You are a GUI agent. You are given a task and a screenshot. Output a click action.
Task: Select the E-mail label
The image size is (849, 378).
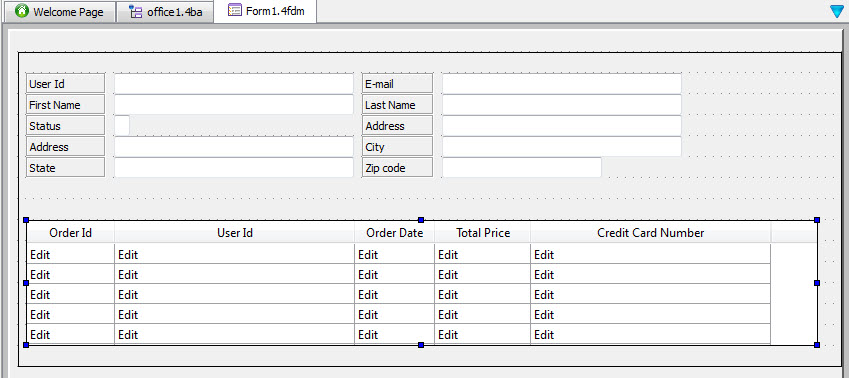click(x=397, y=84)
